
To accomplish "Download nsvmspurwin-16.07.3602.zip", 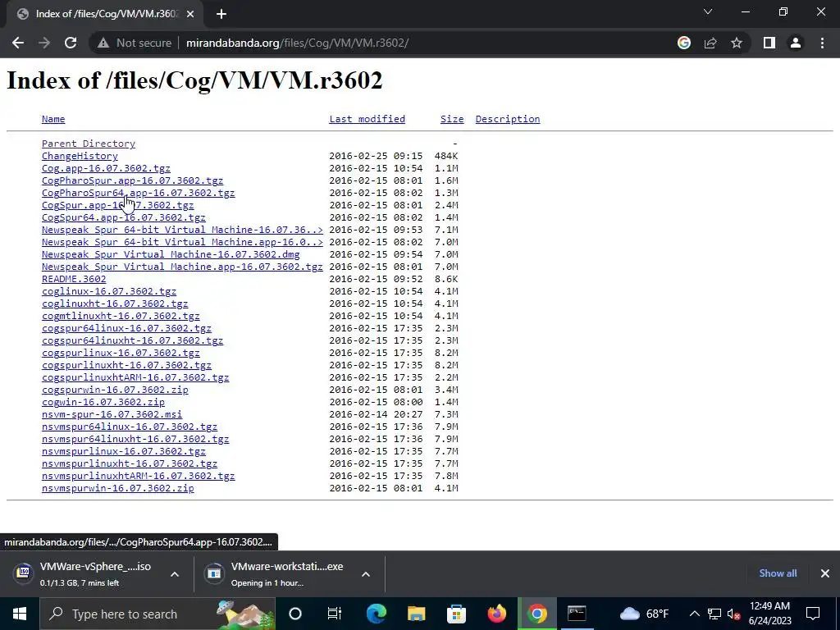I will pos(118,489).
